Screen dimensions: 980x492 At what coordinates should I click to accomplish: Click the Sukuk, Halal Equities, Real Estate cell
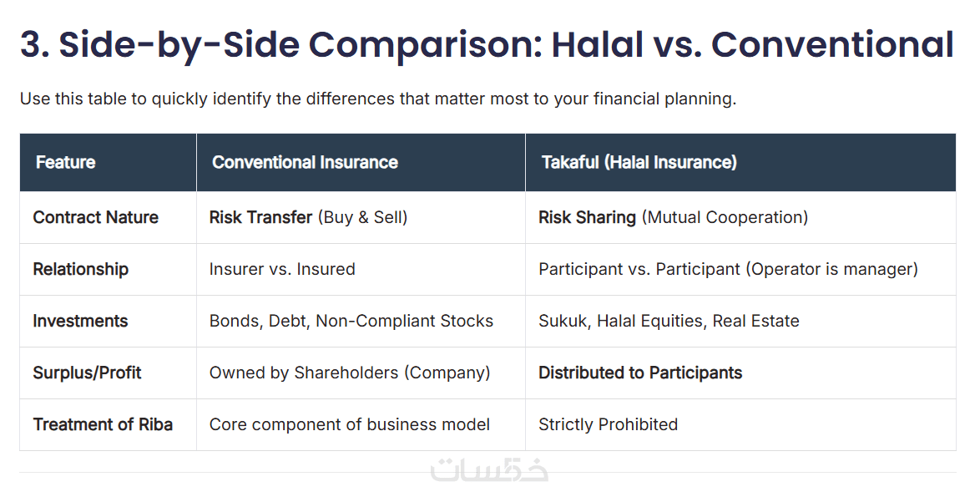coord(669,321)
